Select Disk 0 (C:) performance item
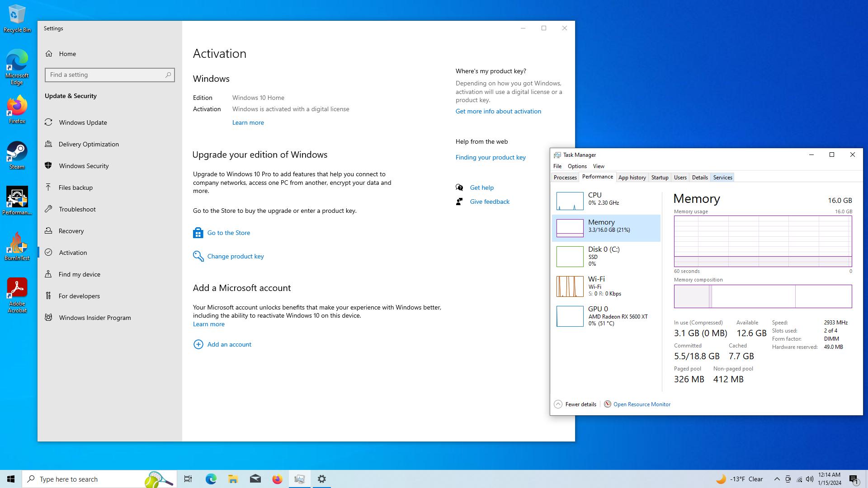This screenshot has width=868, height=488. point(606,256)
